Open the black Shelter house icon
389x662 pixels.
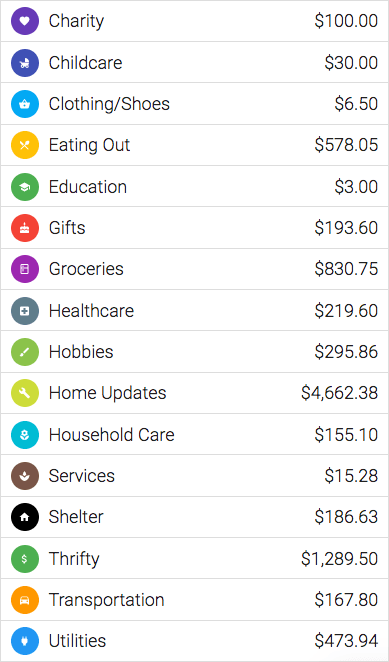click(x=25, y=517)
